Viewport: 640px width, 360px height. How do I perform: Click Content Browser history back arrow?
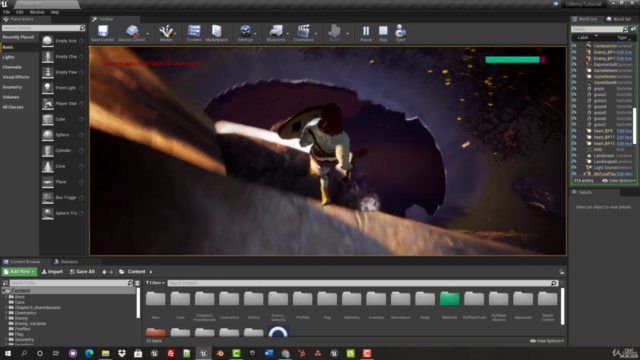[x=104, y=272]
